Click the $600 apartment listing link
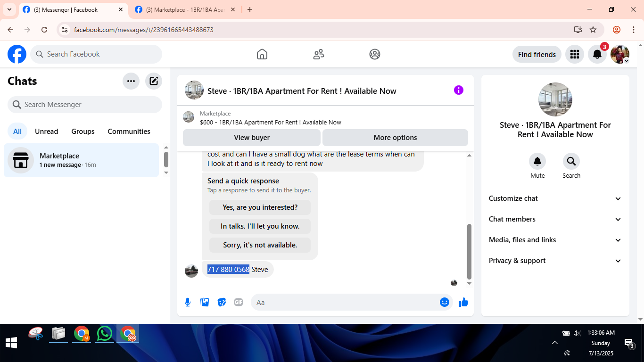This screenshot has width=644, height=362. pyautogui.click(x=270, y=122)
